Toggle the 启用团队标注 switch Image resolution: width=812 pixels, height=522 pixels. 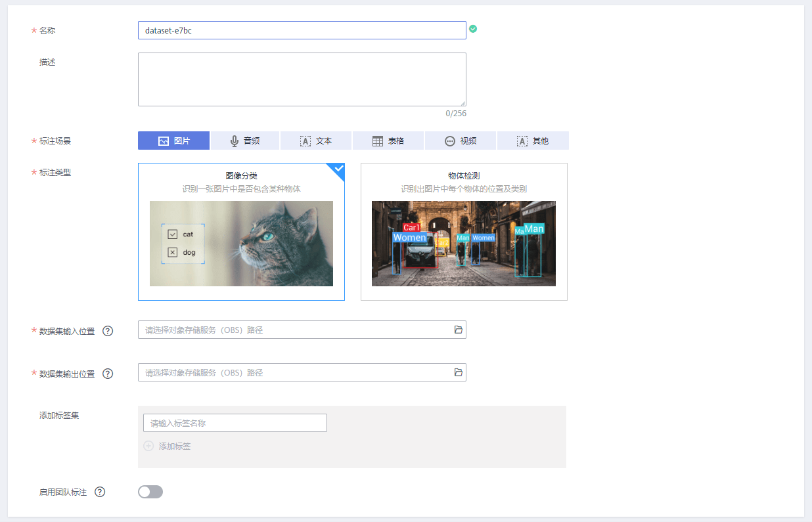click(x=150, y=492)
